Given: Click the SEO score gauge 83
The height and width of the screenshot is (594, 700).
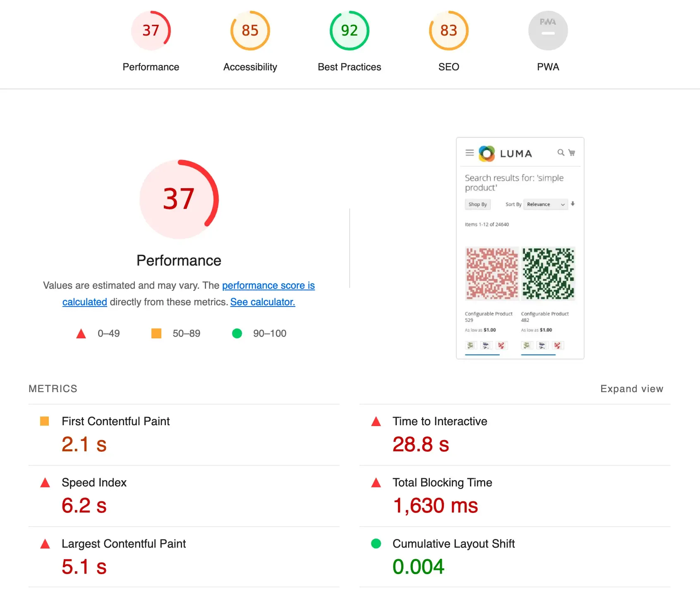Looking at the screenshot, I should (x=448, y=31).
